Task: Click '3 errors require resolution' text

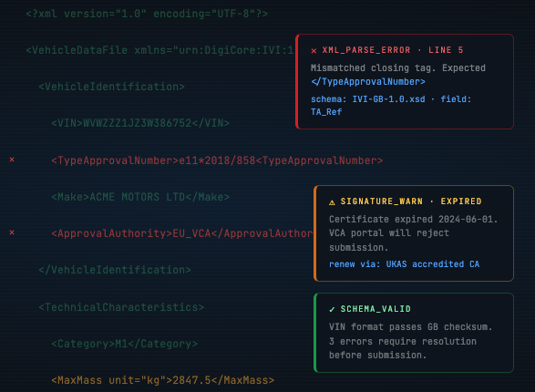Action: (403, 341)
